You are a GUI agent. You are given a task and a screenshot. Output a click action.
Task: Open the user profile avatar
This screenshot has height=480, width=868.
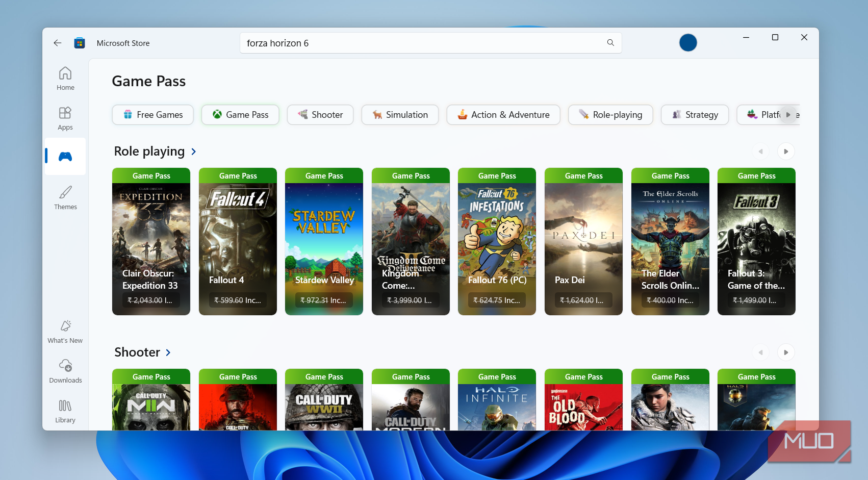688,43
